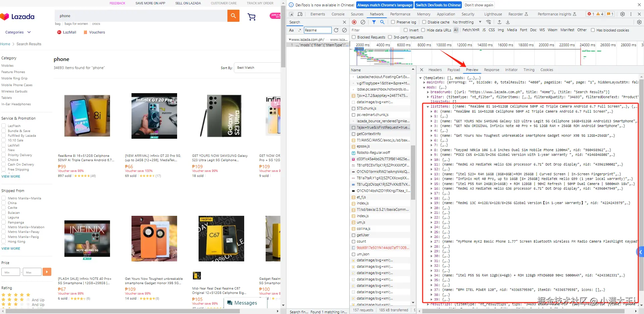This screenshot has width=644, height=314.
Task: Click the price filter apply arrow
Action: [x=47, y=272]
